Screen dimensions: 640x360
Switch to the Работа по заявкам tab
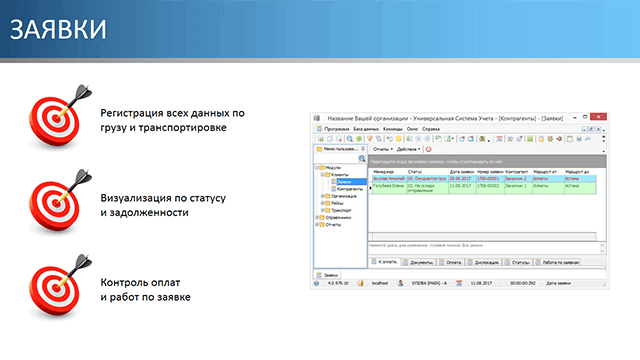[x=557, y=262]
